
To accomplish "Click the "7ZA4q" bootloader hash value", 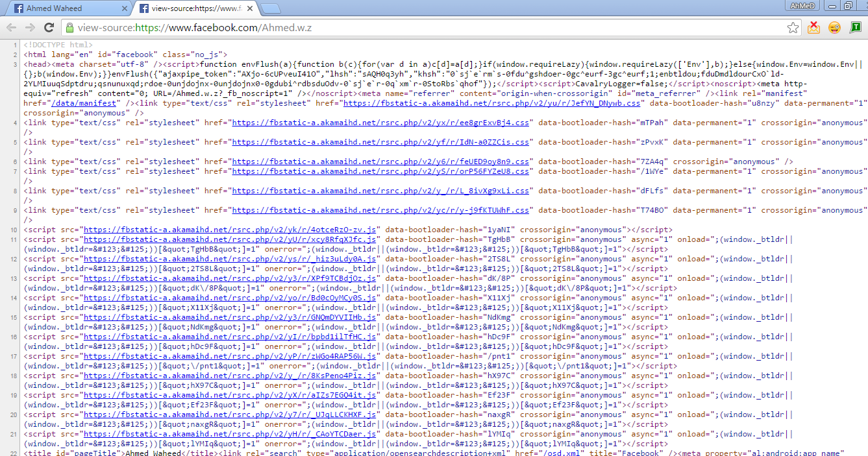I will pyautogui.click(x=649, y=162).
